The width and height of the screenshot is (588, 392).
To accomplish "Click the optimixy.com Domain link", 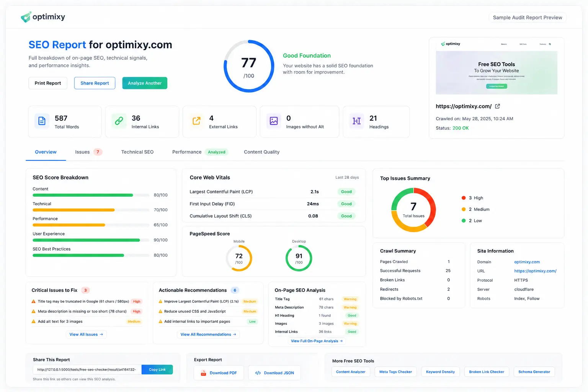I will pos(527,262).
